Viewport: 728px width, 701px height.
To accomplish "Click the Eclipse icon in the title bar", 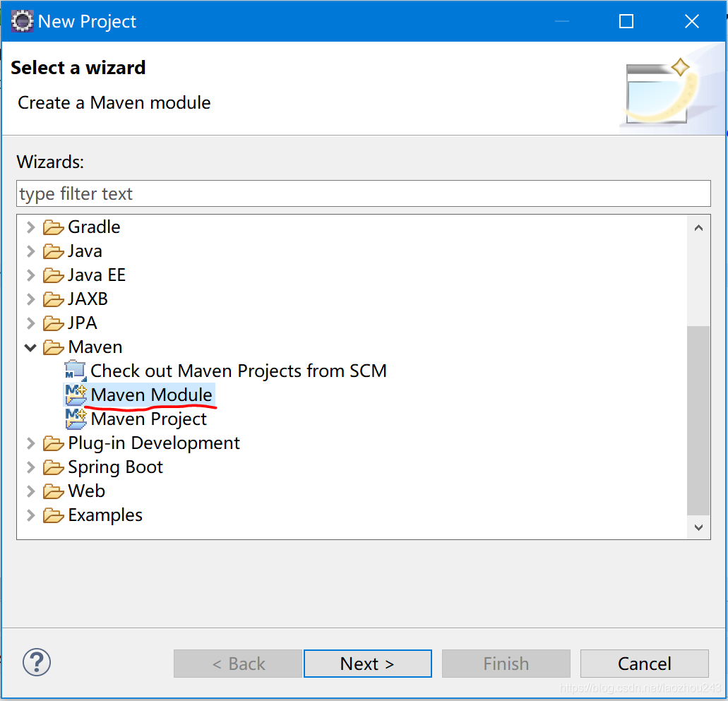I will [x=23, y=21].
